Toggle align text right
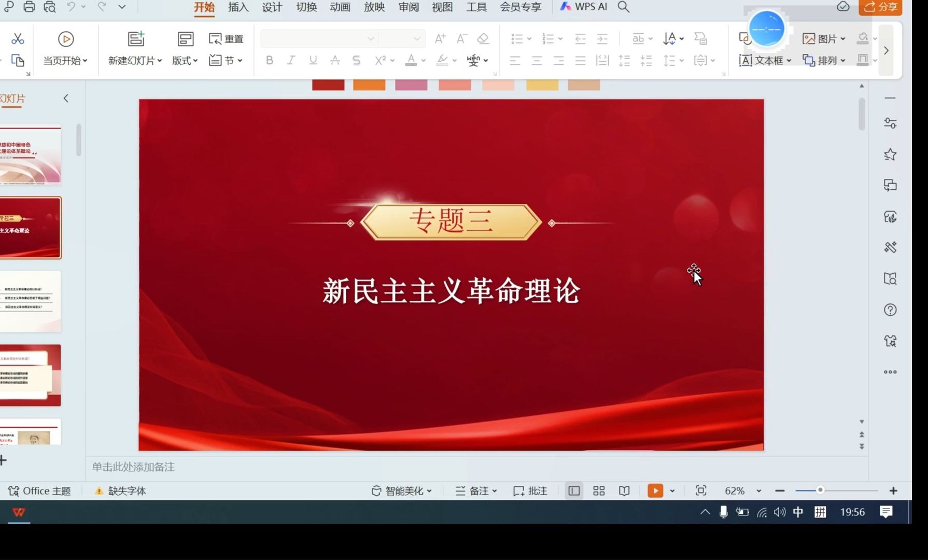This screenshot has width=928, height=560. click(558, 61)
